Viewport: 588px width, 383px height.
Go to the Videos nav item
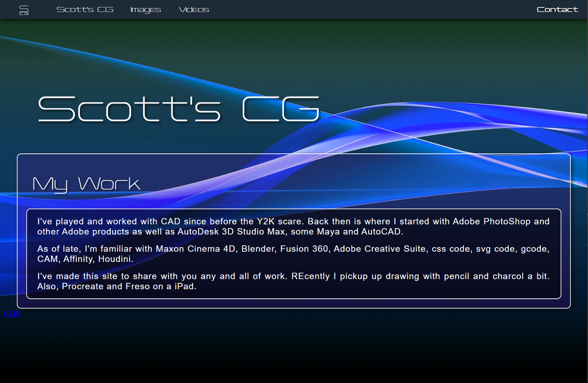(194, 10)
